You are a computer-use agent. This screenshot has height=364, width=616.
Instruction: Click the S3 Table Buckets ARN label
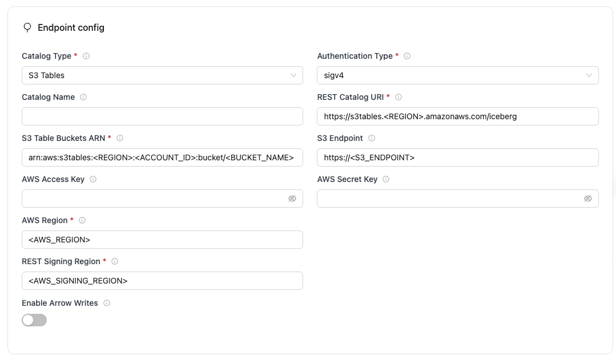click(x=63, y=138)
